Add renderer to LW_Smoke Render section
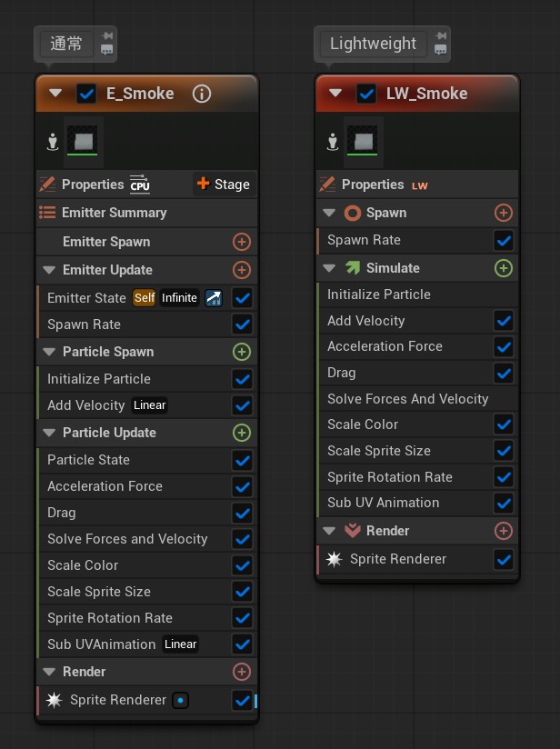 pyautogui.click(x=503, y=531)
